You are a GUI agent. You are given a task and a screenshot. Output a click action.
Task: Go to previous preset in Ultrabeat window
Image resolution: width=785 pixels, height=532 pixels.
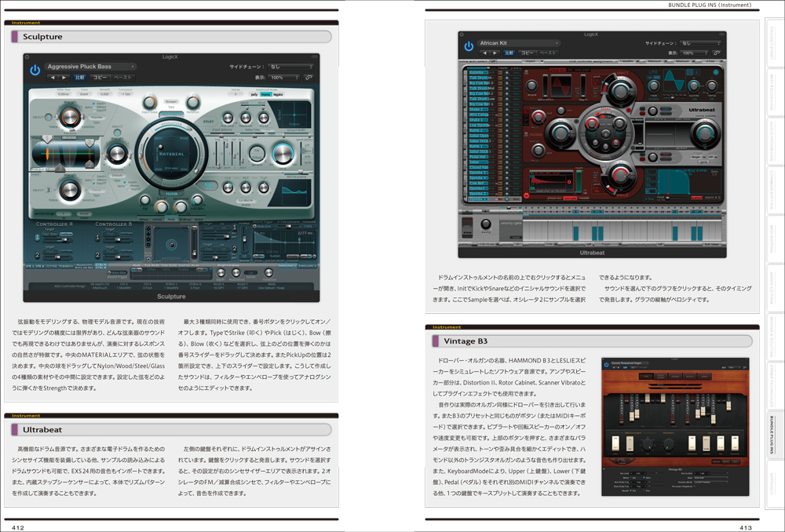(x=484, y=53)
